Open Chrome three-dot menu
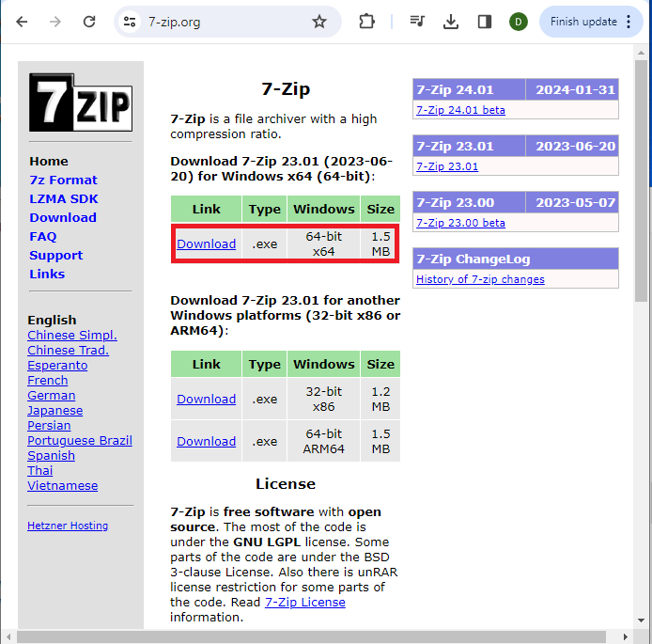The height and width of the screenshot is (644, 652). tap(629, 22)
